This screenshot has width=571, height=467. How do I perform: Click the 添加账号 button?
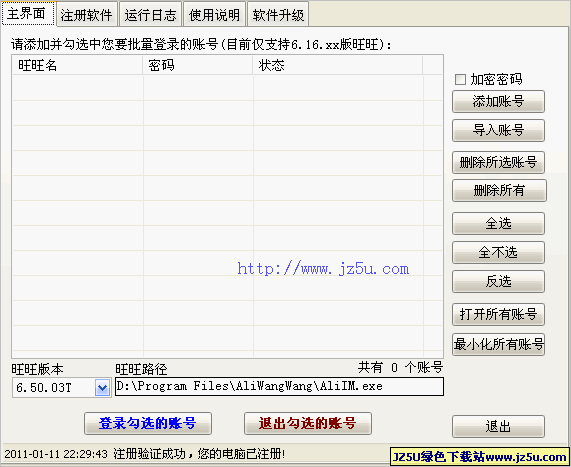point(498,102)
